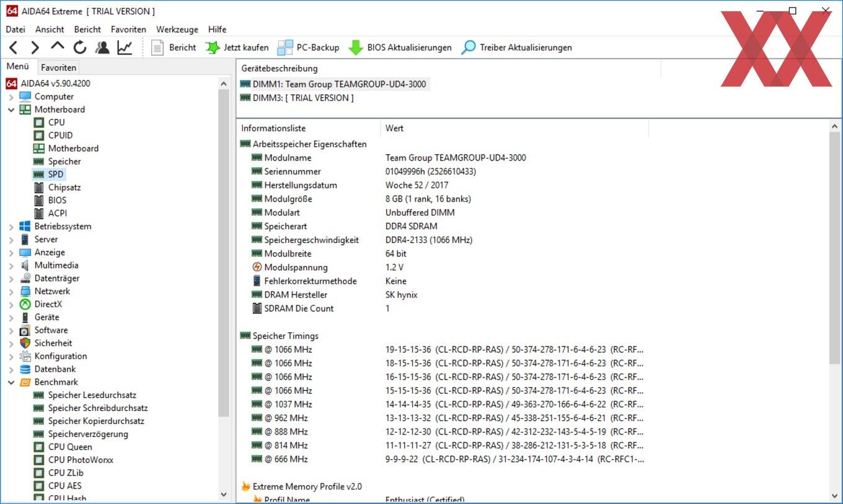Expand the Computer tree node

point(11,97)
